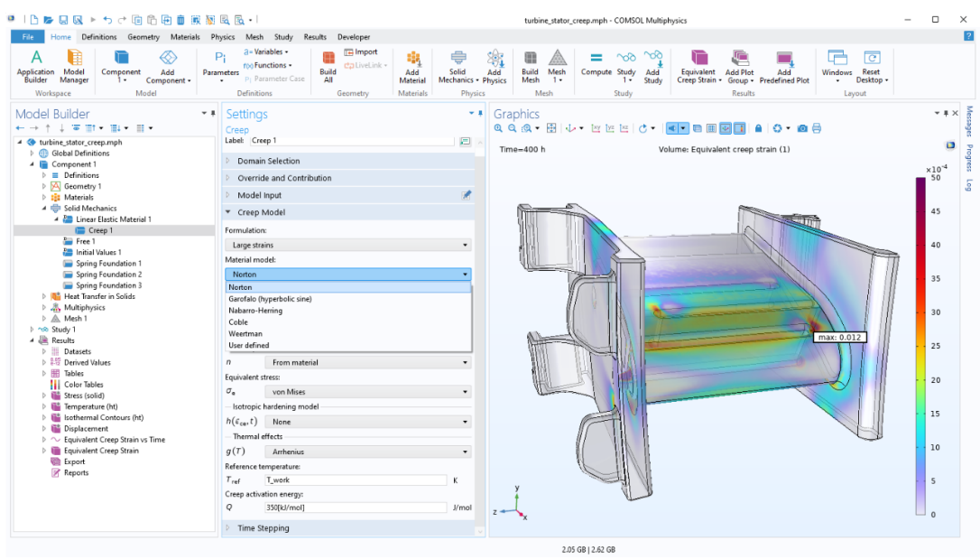
Task: Expand the Time Stepping section
Action: pos(348,527)
